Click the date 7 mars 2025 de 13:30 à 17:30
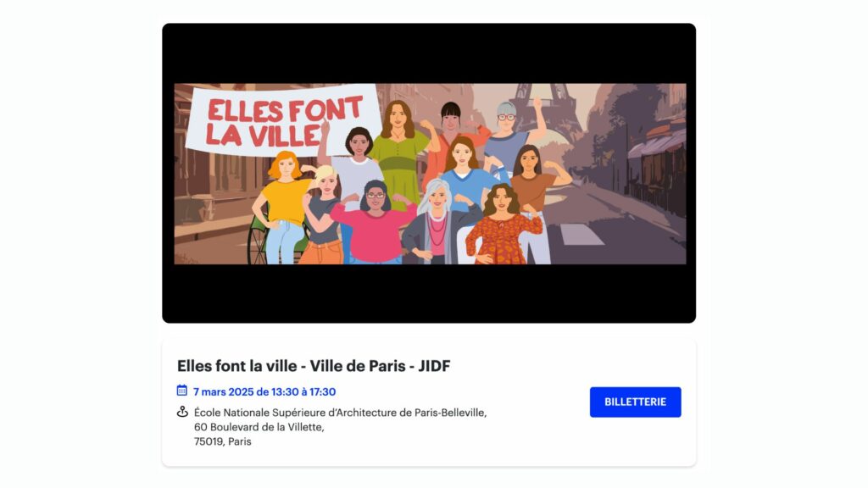The image size is (868, 488). (264, 391)
